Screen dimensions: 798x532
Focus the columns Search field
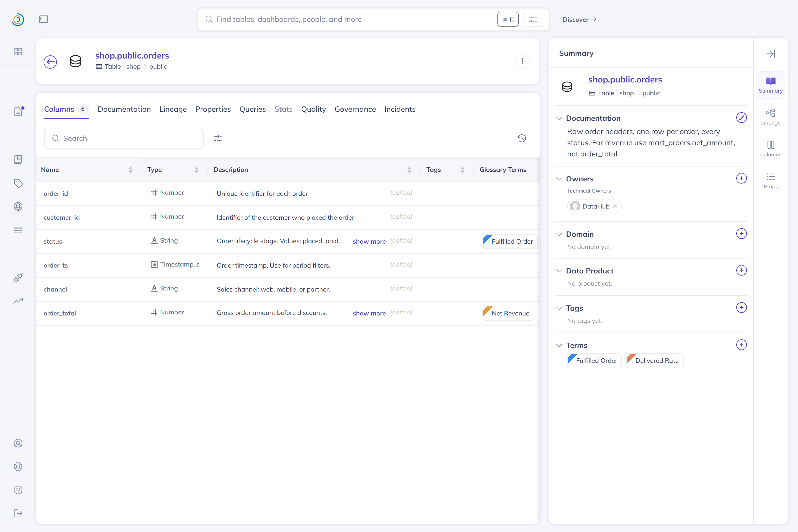point(124,138)
